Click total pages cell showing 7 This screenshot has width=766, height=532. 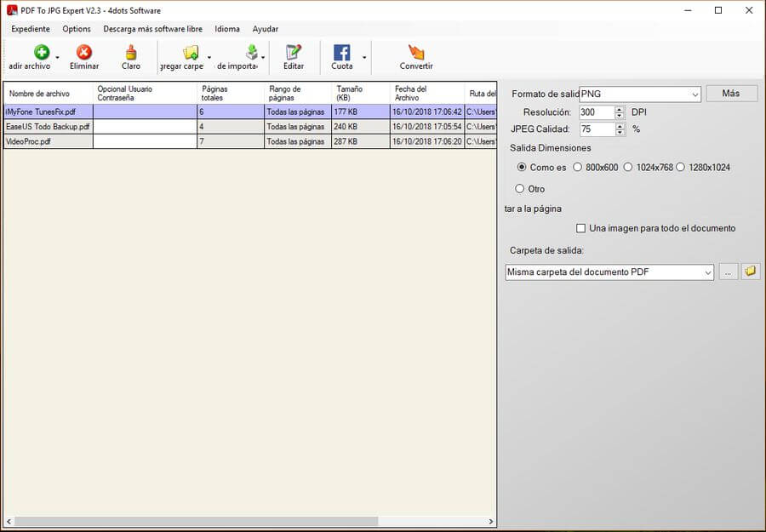click(231, 141)
